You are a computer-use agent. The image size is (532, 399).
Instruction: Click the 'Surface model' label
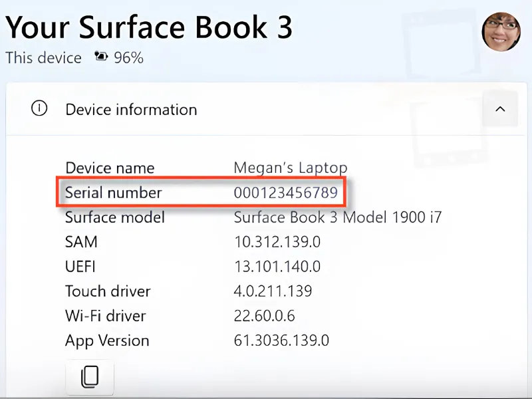(115, 217)
